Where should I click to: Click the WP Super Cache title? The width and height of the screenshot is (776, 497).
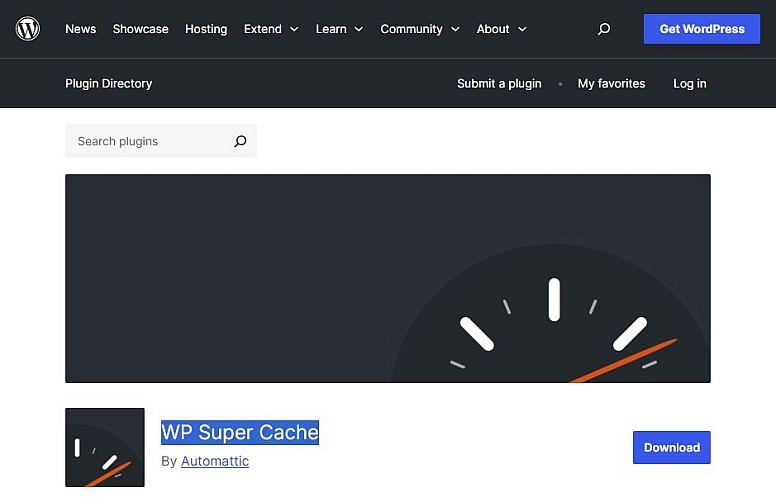240,432
